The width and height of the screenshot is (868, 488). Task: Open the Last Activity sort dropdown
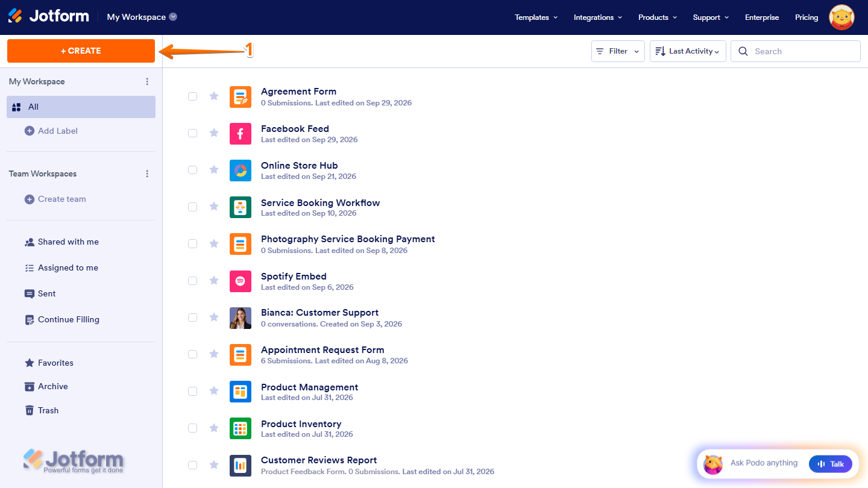688,51
